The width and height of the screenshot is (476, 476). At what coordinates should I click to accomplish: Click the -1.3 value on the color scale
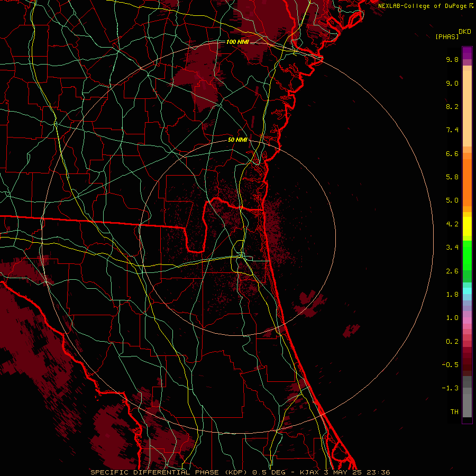tap(450, 388)
